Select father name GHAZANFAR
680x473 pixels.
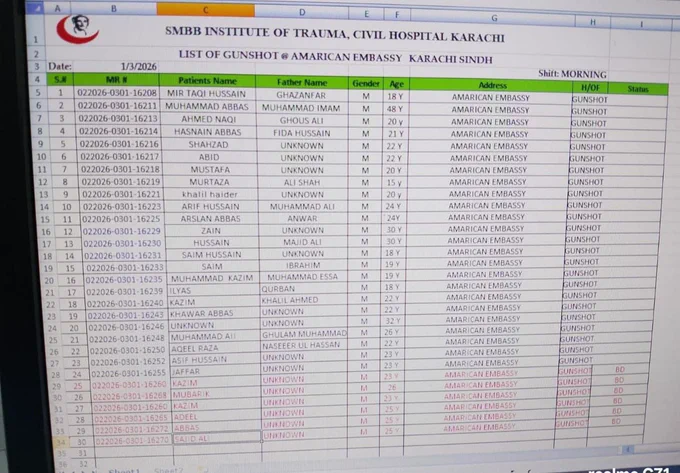click(301, 95)
